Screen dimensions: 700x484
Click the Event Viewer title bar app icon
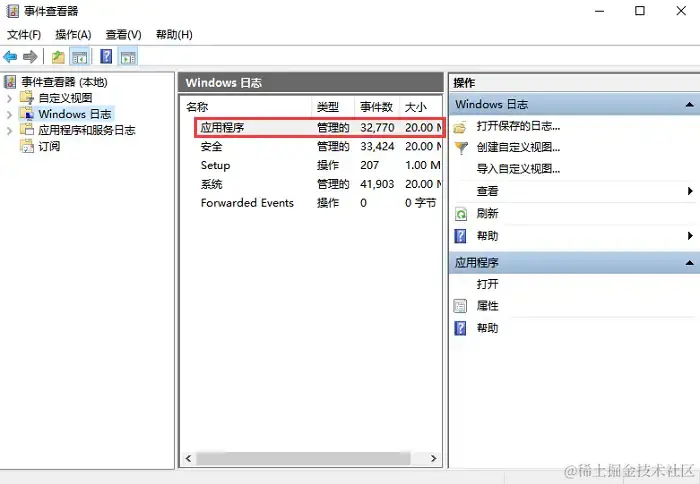13,11
